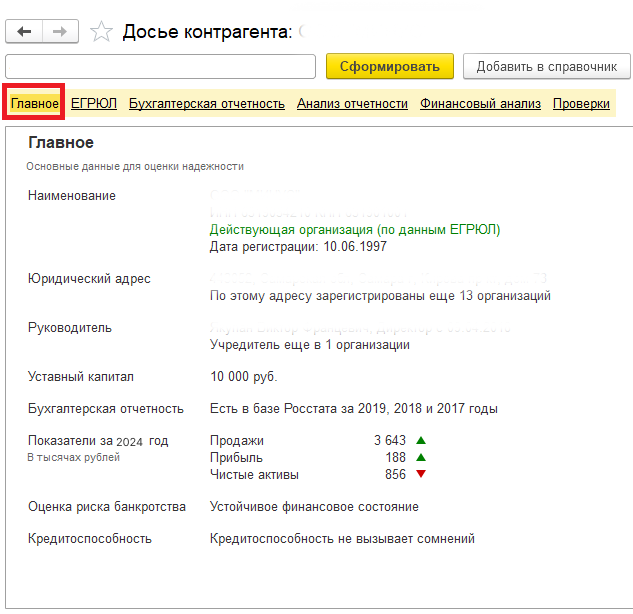This screenshot has height=614, width=633.
Task: Go to the Бухгалтерская отчетность tab
Action: (x=206, y=103)
